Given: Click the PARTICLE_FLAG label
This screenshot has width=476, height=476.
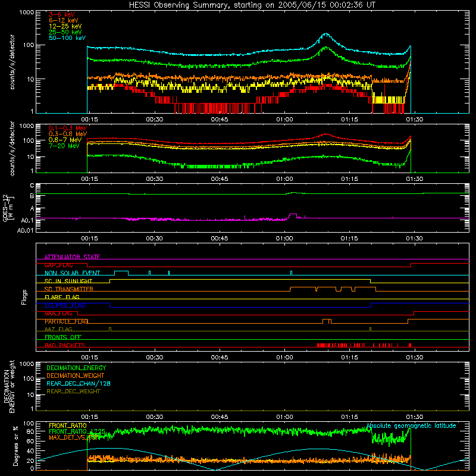Looking at the screenshot, I should [x=67, y=321].
